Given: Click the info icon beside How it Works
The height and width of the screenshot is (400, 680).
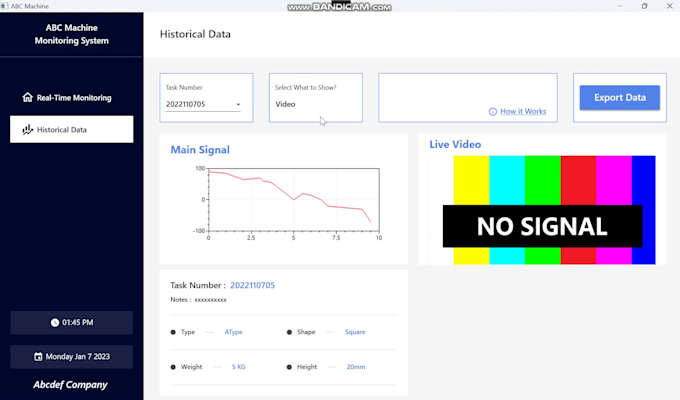Looking at the screenshot, I should pos(493,111).
